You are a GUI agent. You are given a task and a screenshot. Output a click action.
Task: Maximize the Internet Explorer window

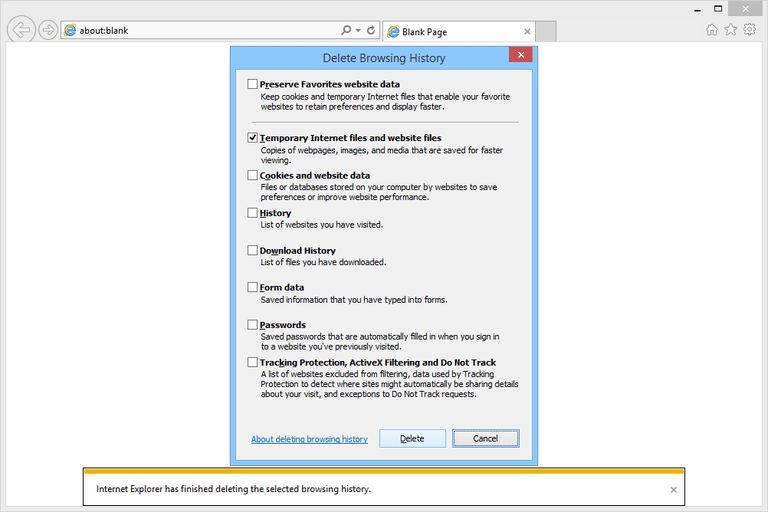coord(718,8)
